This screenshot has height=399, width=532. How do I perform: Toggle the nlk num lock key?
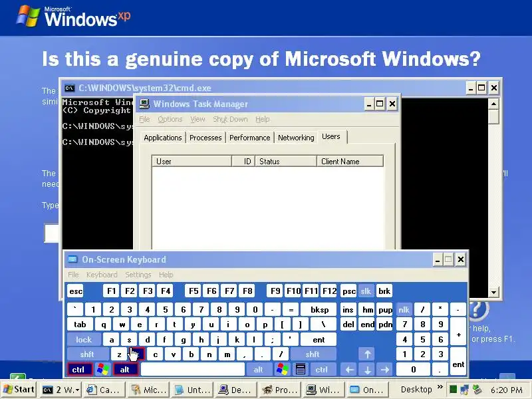(404, 309)
